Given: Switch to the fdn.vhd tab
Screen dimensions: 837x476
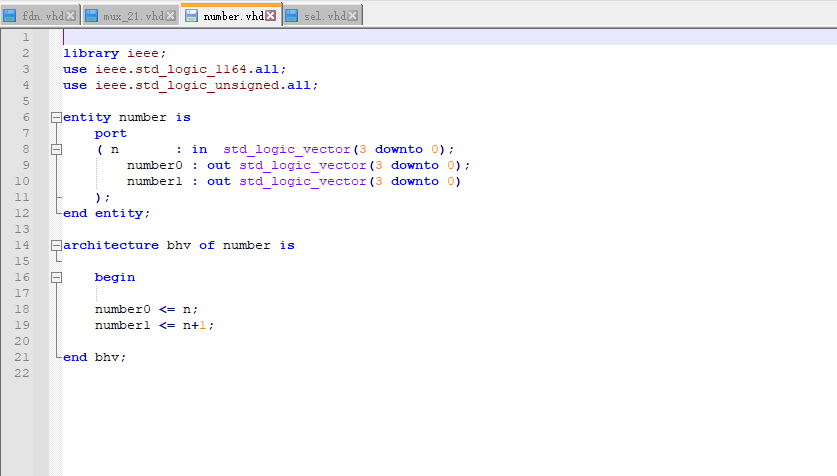Looking at the screenshot, I should coord(40,15).
